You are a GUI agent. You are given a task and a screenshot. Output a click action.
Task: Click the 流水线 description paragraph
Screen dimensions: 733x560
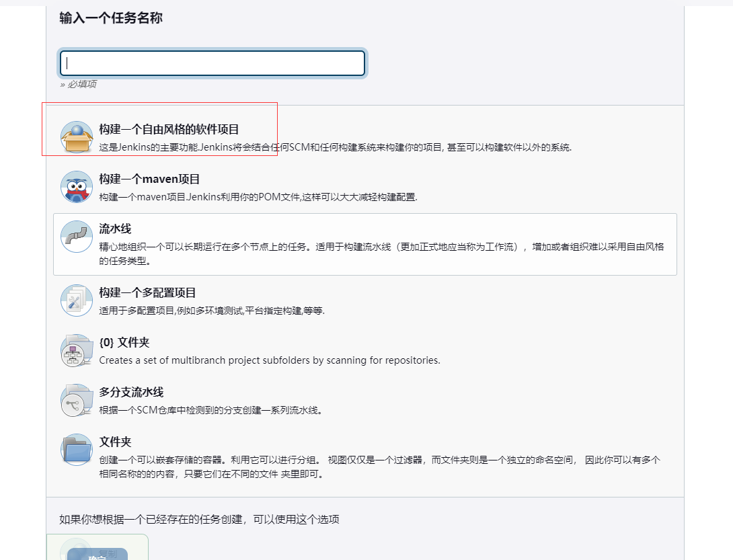[x=381, y=253]
